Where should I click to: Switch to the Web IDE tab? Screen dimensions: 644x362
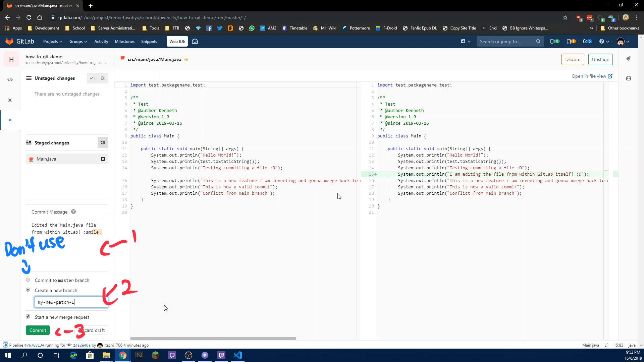point(177,41)
